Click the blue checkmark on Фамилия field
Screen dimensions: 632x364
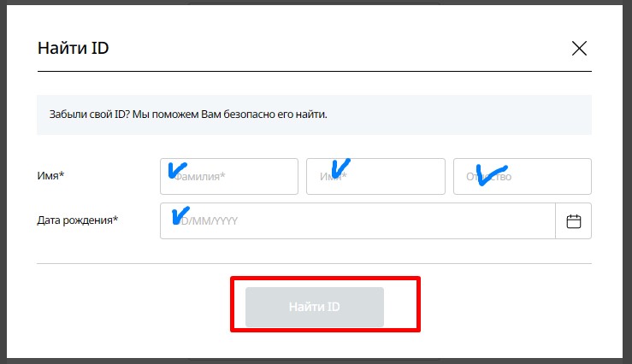179,169
